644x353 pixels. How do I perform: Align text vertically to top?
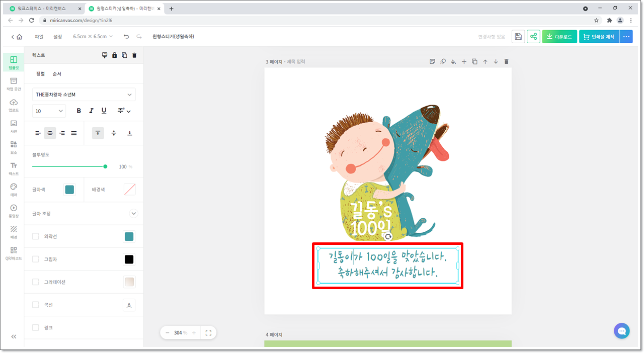[98, 133]
